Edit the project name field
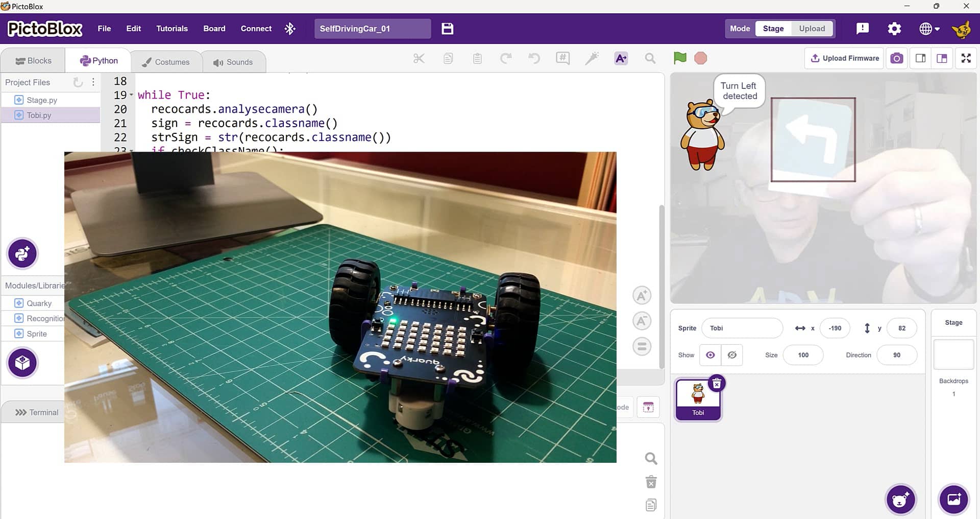Screen dimensions: 980x519 (x=373, y=29)
